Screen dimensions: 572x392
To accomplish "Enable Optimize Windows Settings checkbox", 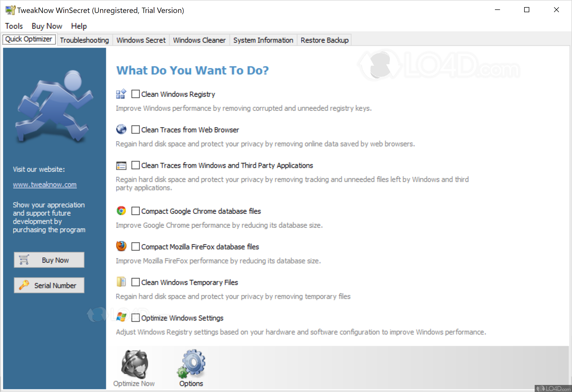I will coord(136,318).
